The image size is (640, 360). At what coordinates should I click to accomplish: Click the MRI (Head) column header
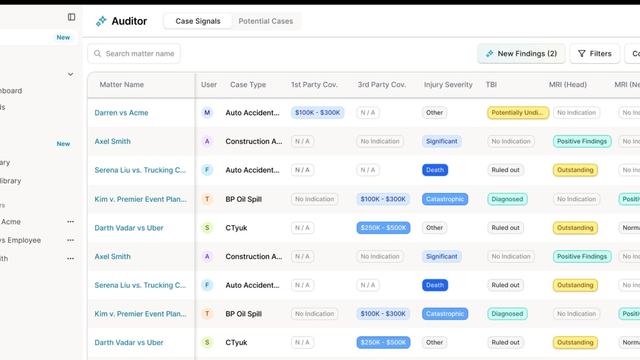coord(567,84)
